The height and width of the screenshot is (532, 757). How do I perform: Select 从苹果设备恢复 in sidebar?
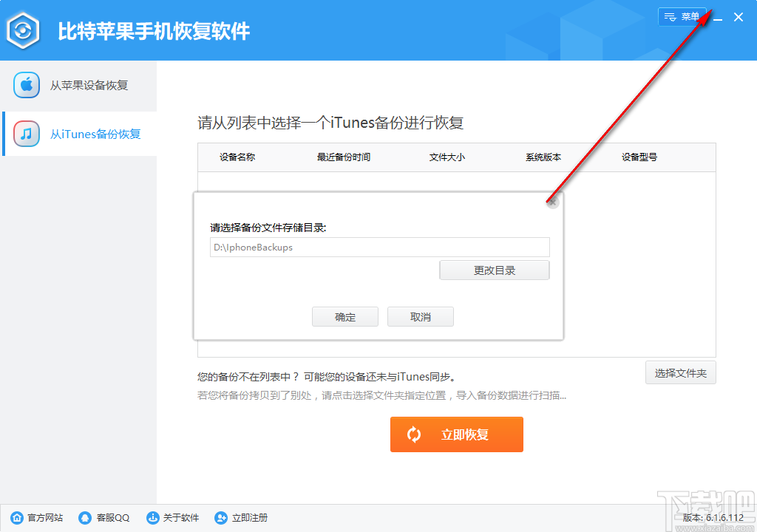pos(79,86)
